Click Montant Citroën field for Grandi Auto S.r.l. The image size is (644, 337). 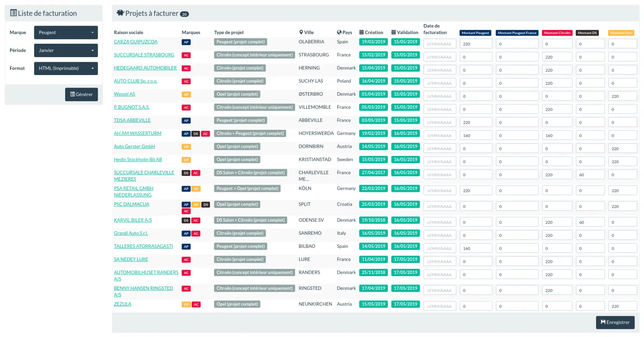point(557,236)
